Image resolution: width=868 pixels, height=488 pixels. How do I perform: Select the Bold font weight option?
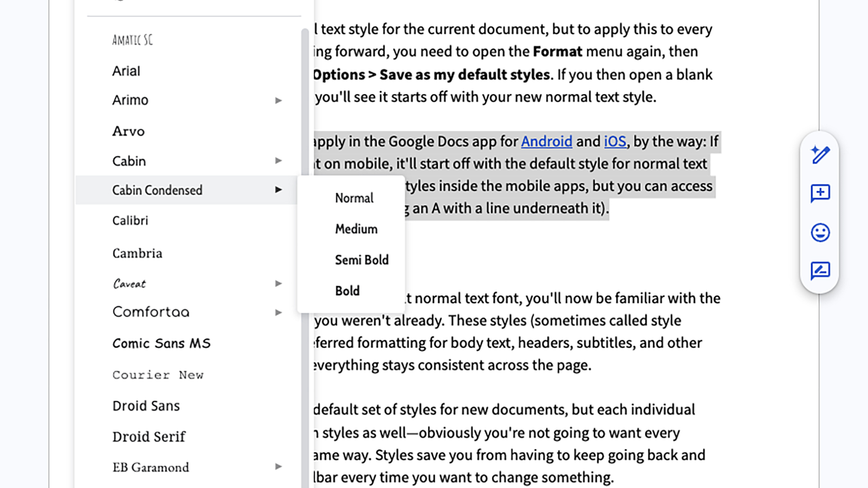[x=347, y=291]
